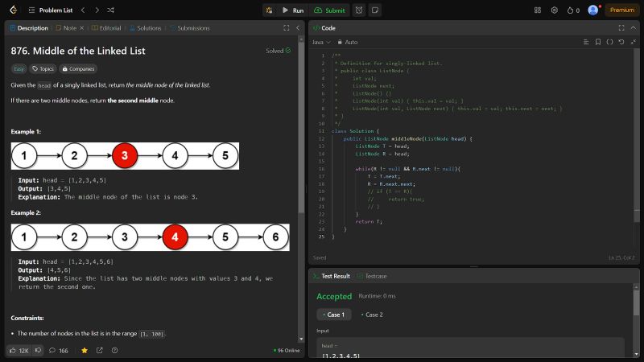Expand the editor fullscreen toggle icon
This screenshot has width=644, height=362.
tap(634, 42)
